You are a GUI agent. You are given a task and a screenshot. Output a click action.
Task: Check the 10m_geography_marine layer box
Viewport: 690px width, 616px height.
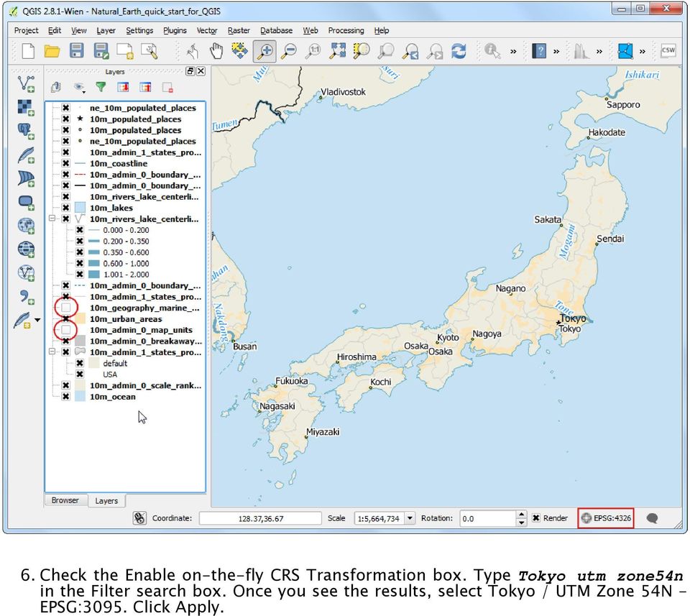click(66, 308)
